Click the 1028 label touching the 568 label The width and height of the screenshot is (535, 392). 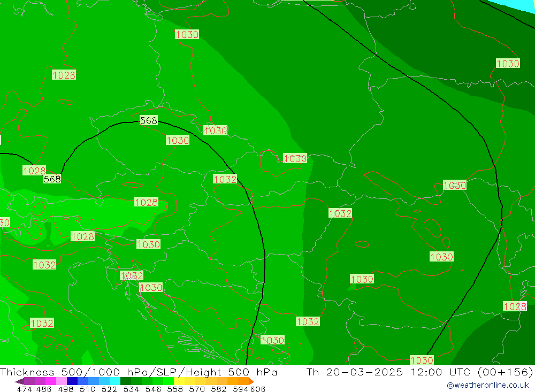34,171
